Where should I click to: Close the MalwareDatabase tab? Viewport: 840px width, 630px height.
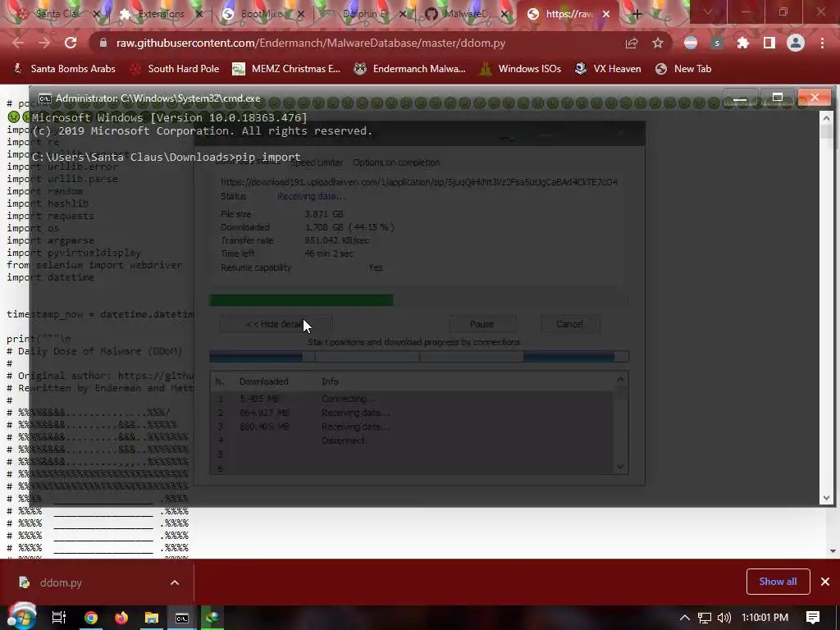(504, 14)
